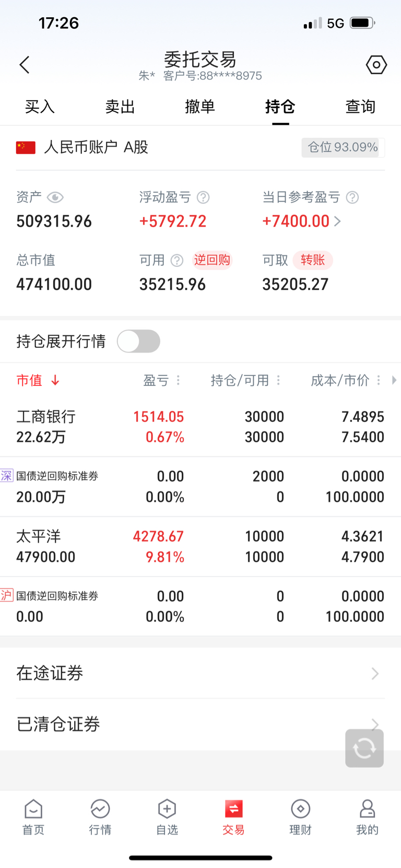
Task: Open 成本/市价 column options dots
Action: point(379,380)
